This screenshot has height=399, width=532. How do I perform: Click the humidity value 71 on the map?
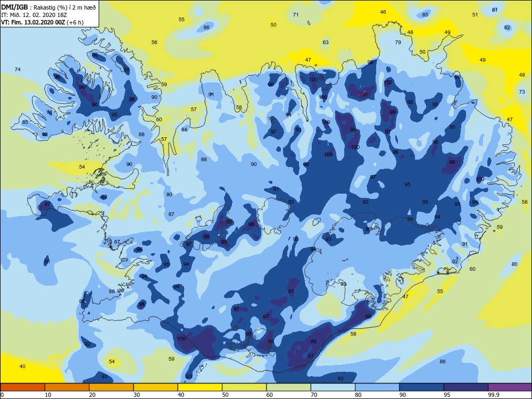295,14
